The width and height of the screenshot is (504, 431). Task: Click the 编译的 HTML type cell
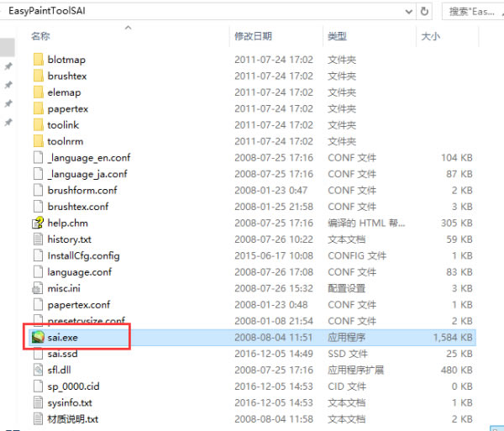click(366, 223)
